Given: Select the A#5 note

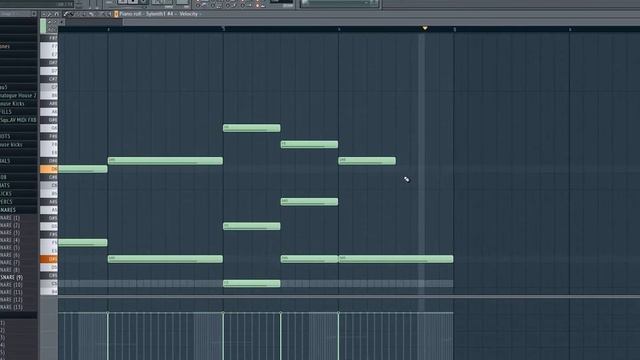Looking at the screenshot, I should pos(309,202).
